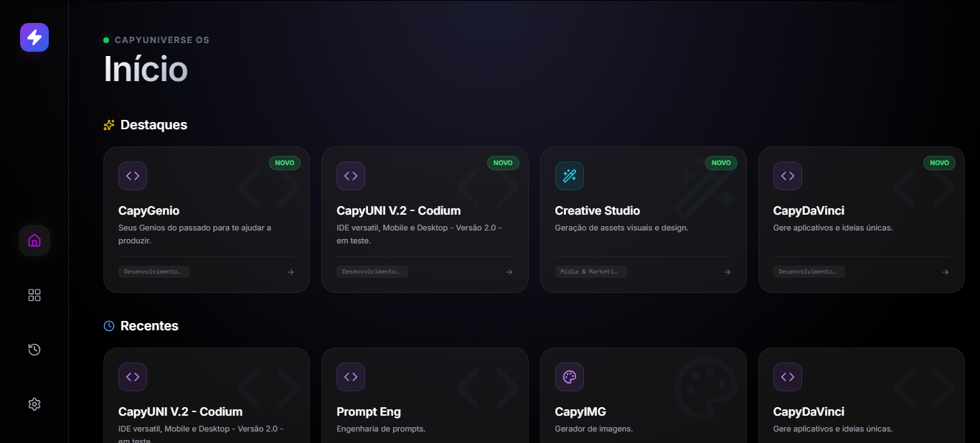Click the code icon on the CapyDaVinci card
Screen dimensions: 980x443
(787, 176)
